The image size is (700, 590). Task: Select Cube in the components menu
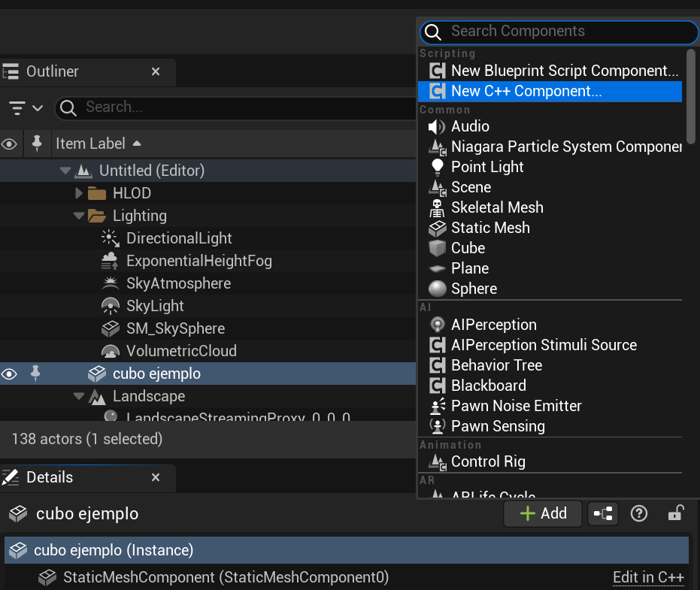[x=468, y=248]
